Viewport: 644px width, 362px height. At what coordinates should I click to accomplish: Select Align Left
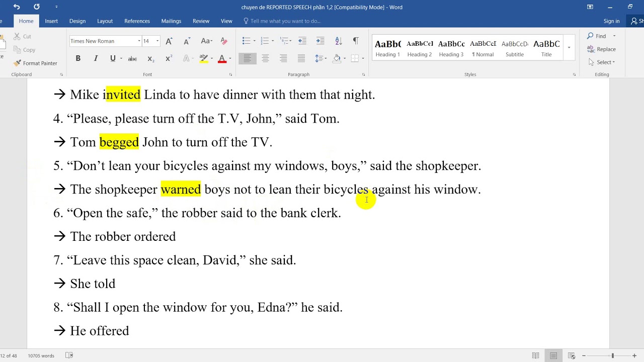point(247,58)
